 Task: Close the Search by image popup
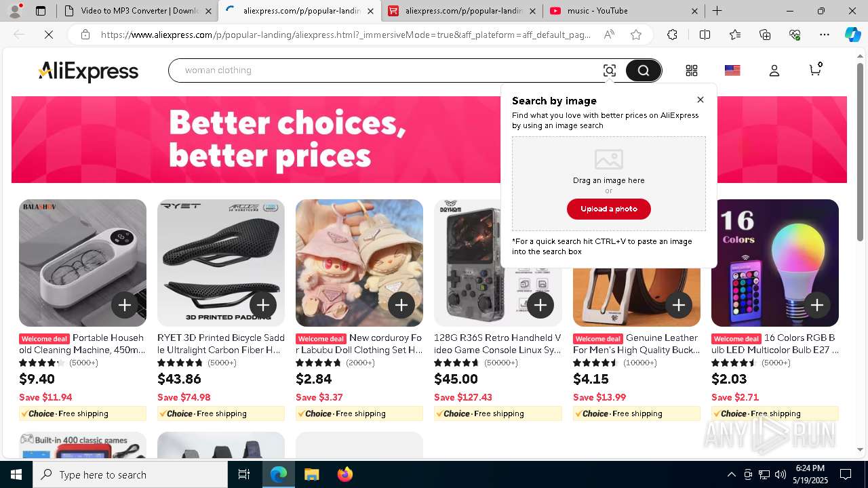pos(701,100)
